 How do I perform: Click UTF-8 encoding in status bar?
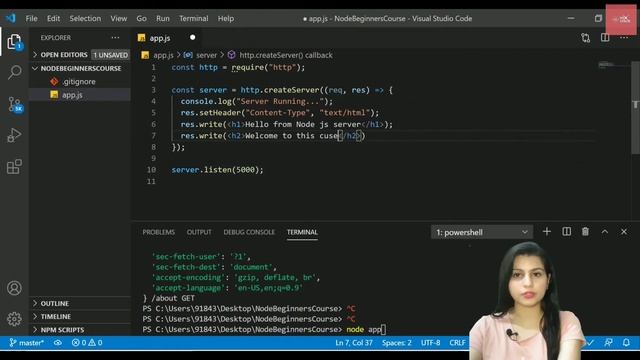(x=431, y=343)
